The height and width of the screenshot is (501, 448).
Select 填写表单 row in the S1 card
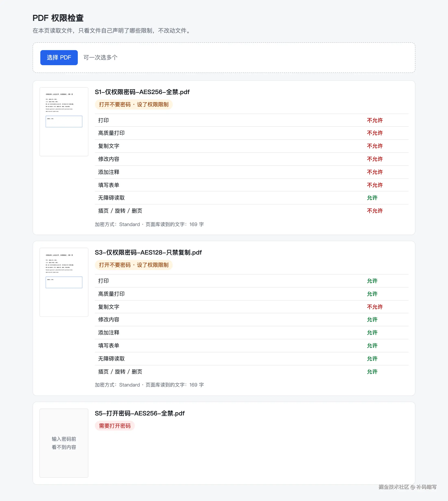point(251,185)
